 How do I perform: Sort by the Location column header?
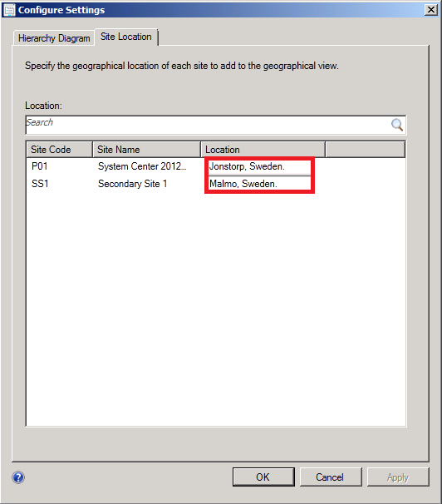(263, 150)
